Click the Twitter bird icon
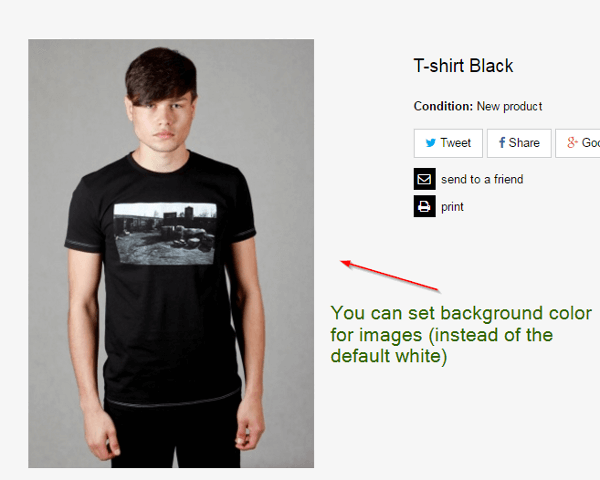This screenshot has height=480, width=600. pyautogui.click(x=431, y=143)
